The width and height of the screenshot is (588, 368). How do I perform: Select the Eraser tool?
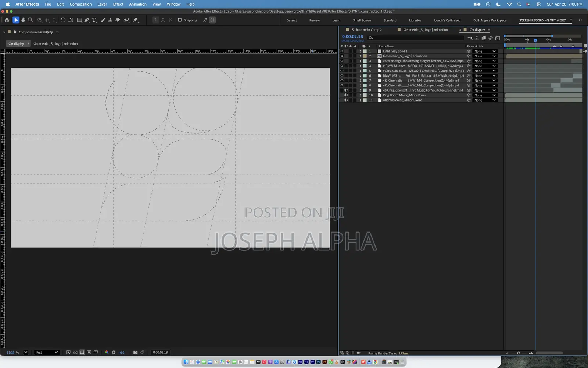point(118,20)
